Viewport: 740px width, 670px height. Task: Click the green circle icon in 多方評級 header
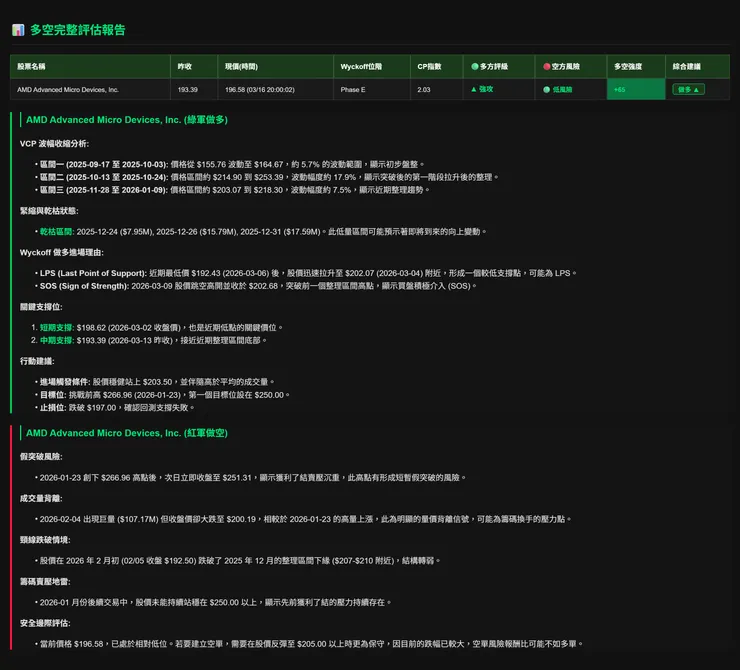tap(474, 67)
